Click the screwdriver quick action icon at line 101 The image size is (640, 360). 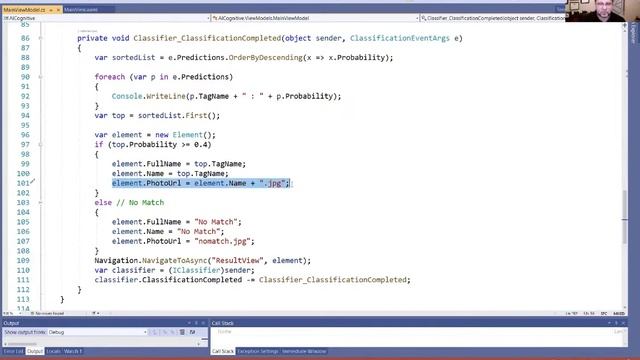(x=33, y=182)
